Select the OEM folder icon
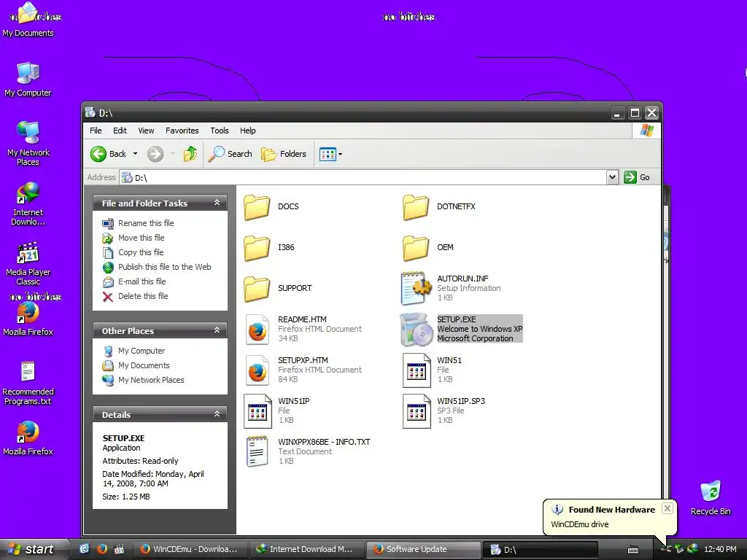This screenshot has width=747, height=560. 416,248
